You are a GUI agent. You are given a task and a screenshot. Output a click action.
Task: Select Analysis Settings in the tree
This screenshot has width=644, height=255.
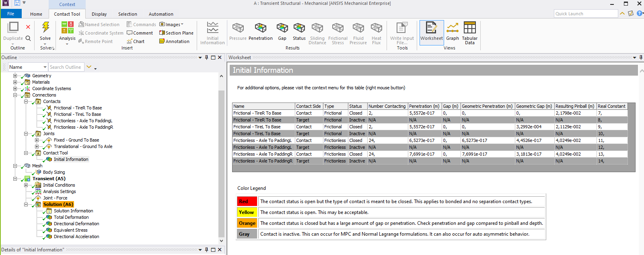click(60, 191)
